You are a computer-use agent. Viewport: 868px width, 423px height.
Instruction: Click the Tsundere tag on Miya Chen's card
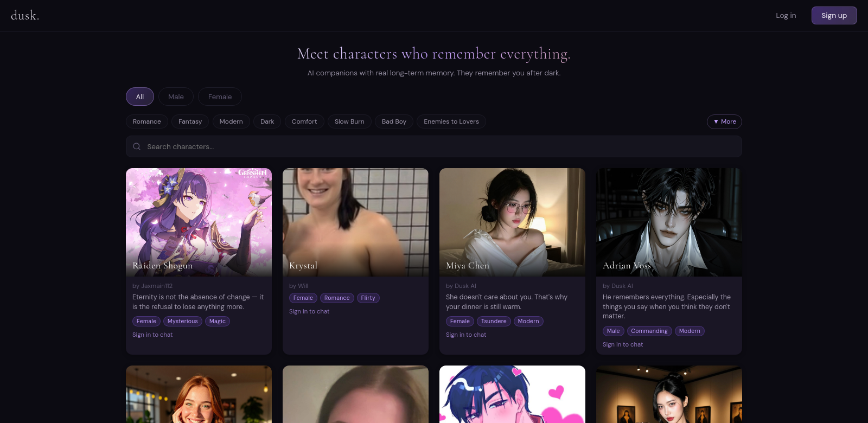494,321
